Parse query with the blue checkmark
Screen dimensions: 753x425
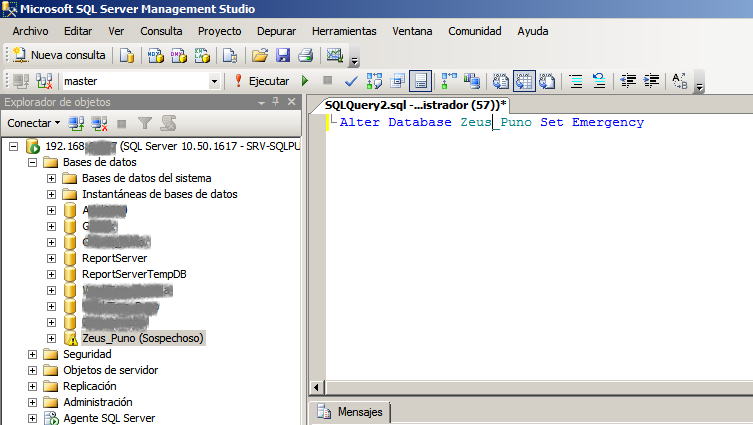tap(351, 81)
